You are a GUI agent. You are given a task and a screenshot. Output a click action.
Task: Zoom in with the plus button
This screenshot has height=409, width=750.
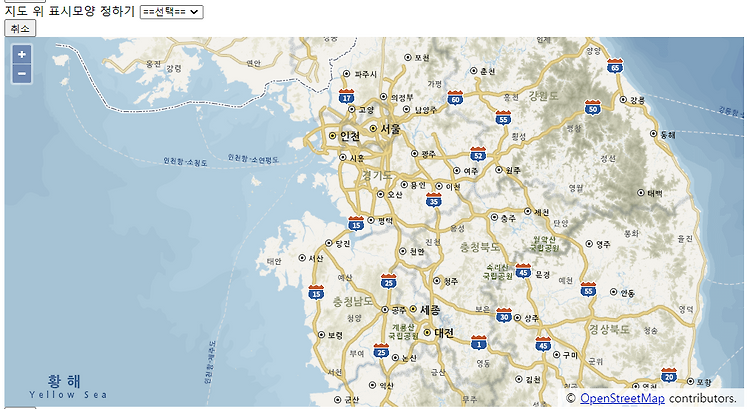coord(22,55)
